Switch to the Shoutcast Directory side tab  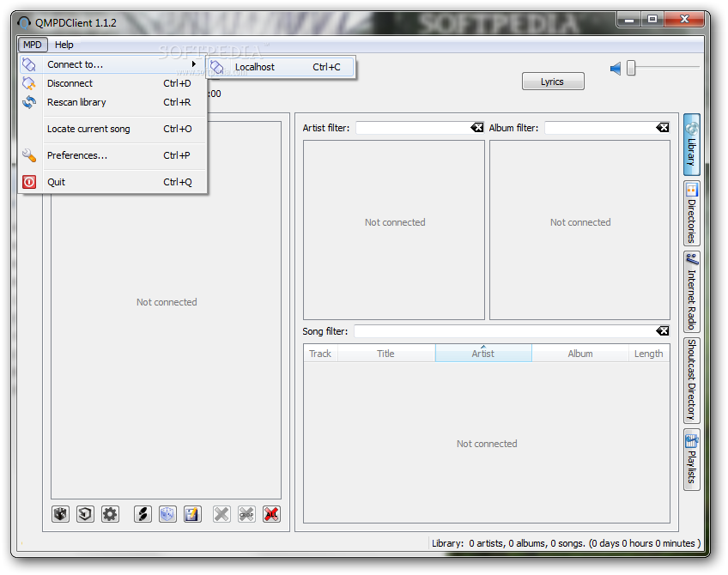(692, 380)
